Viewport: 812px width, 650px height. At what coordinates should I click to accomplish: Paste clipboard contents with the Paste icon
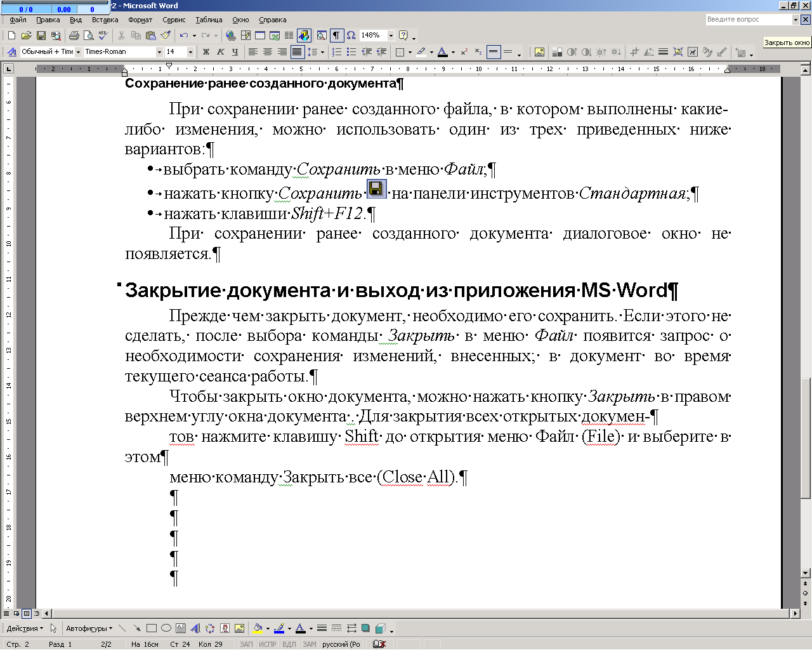point(151,36)
